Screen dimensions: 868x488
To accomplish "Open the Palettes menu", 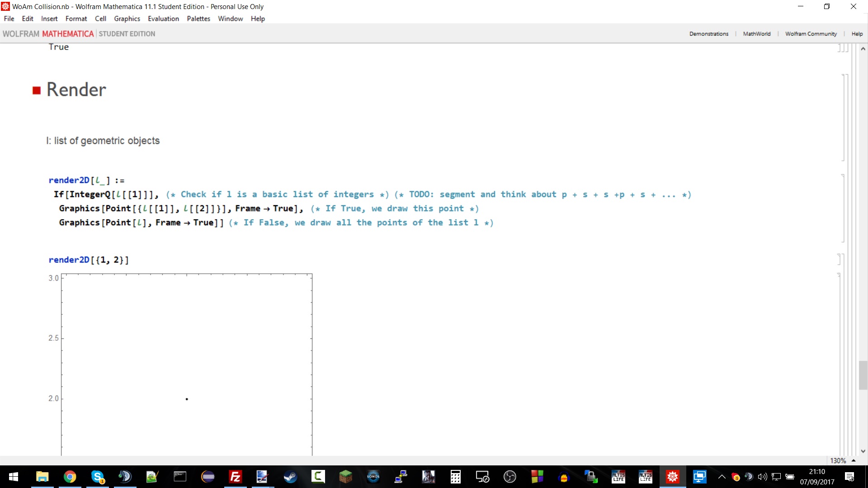I will tap(198, 19).
